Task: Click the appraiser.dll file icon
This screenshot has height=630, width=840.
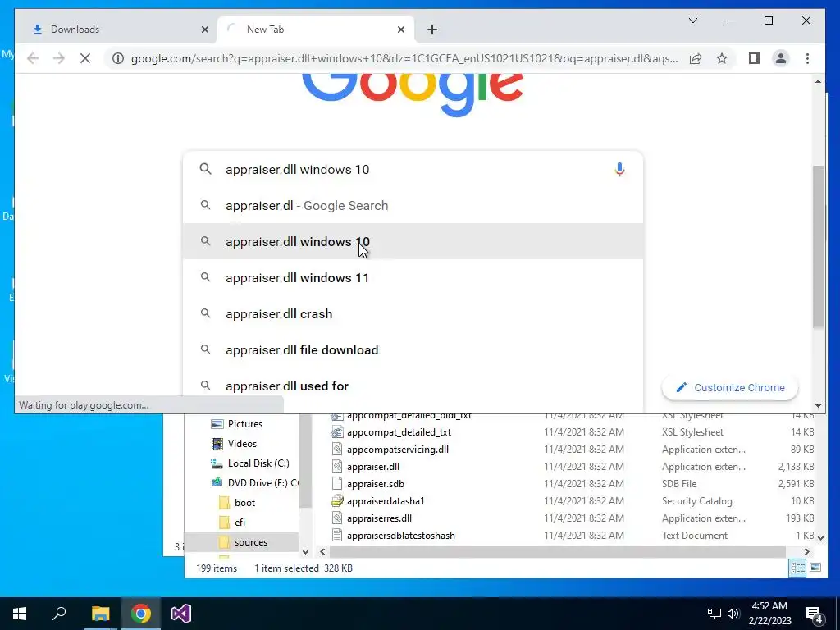Action: point(337,467)
